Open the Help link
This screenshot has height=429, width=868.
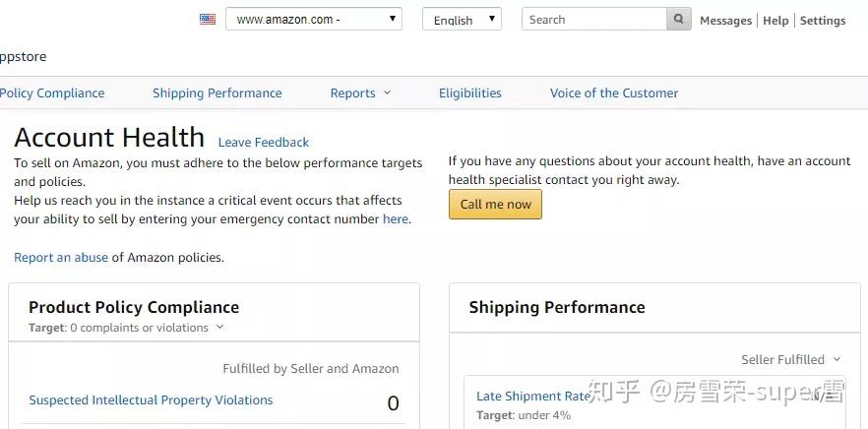(x=775, y=21)
